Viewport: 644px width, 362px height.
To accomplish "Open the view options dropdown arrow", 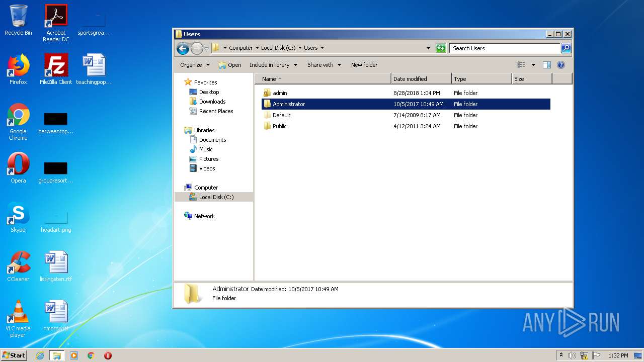I will 533,65.
